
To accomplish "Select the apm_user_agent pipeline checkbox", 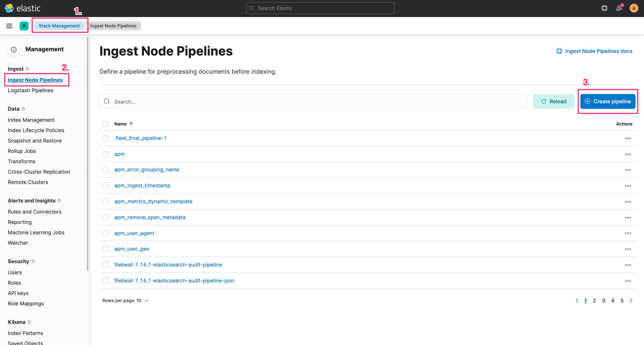I will pos(105,233).
